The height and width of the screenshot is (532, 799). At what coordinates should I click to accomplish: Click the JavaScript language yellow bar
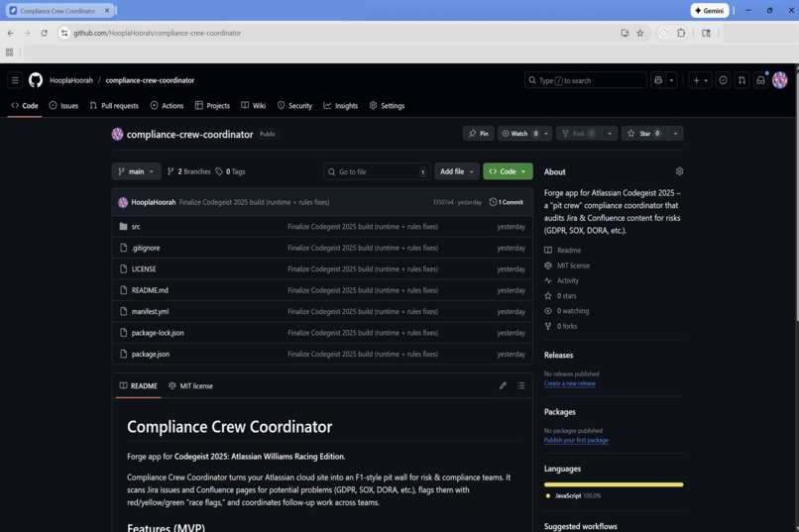(614, 484)
